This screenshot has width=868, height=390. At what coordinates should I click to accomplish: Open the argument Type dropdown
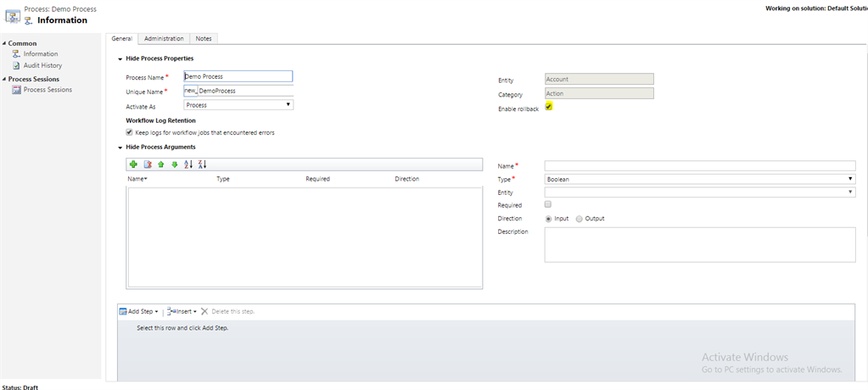coord(700,179)
